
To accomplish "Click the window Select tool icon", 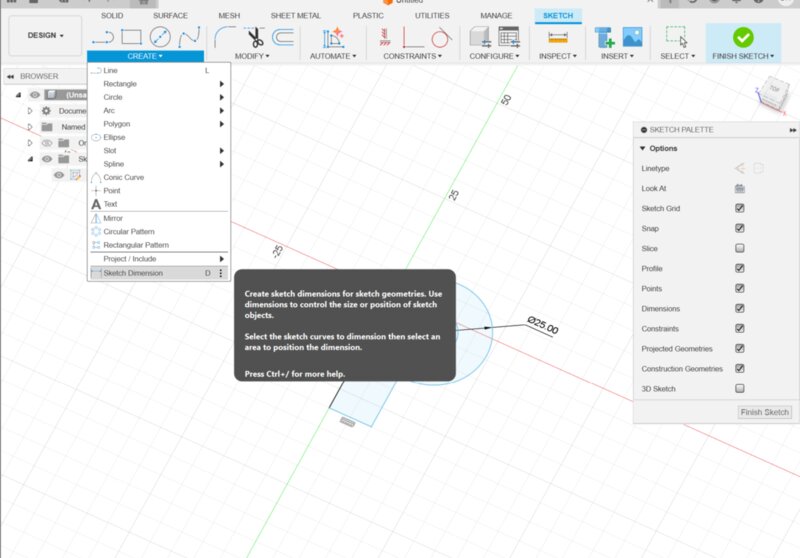I will [x=677, y=37].
